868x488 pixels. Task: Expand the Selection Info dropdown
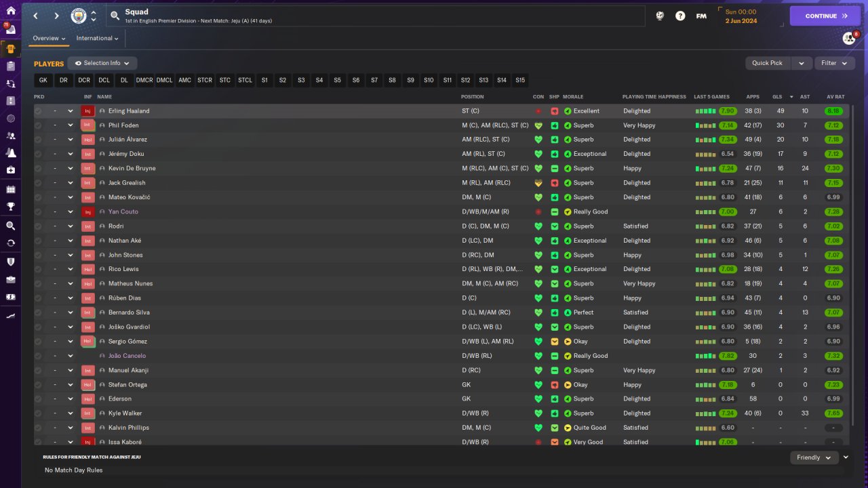[x=102, y=63]
